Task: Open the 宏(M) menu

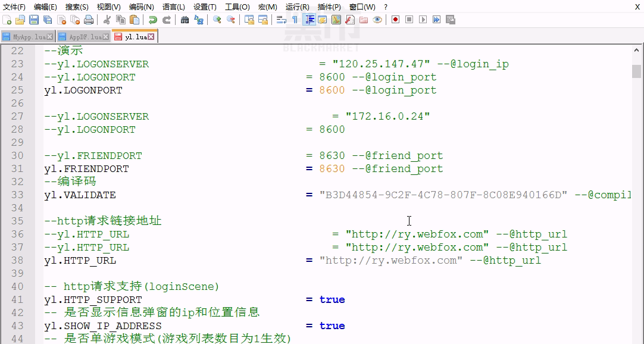Action: tap(268, 7)
